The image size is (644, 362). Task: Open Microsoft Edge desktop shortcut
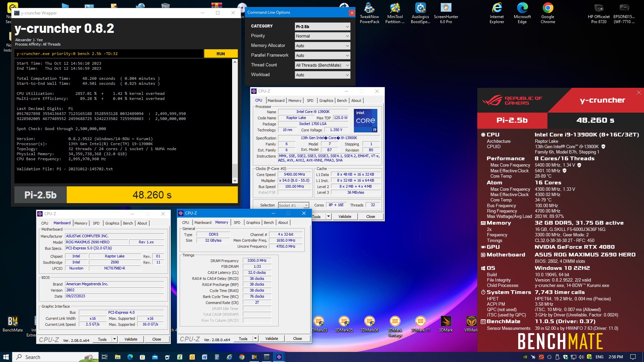(522, 13)
